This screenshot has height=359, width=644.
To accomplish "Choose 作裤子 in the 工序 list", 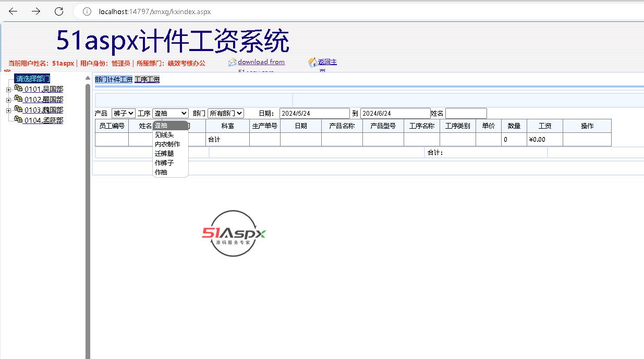I will point(170,163).
